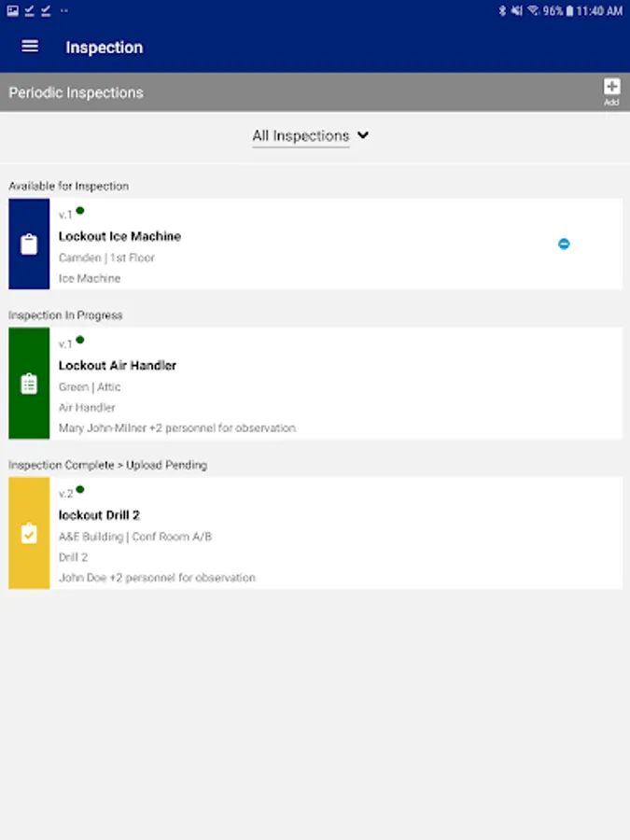Click the image notification icon in status bar

(x=13, y=10)
